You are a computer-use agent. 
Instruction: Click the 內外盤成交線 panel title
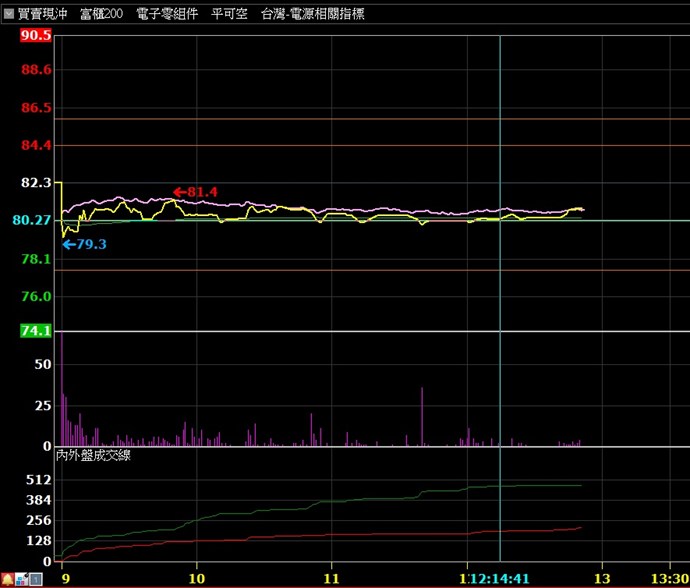(92, 455)
